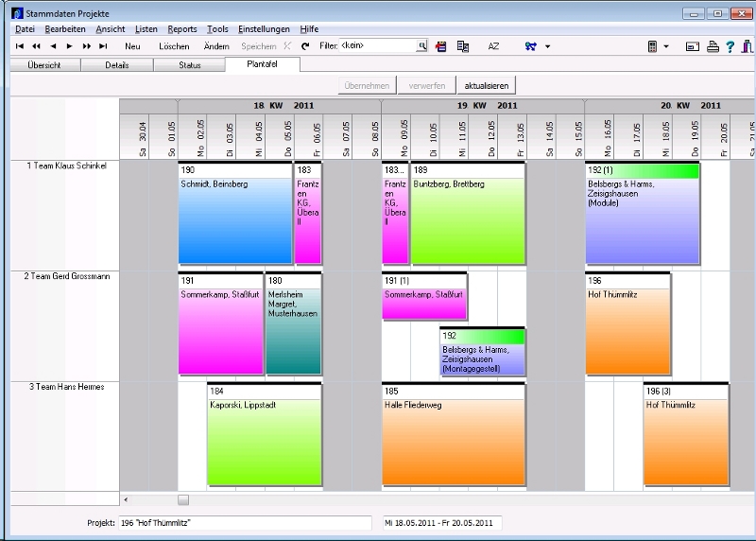Screen dimensions: 756x541
Task: Select project 196 (3) Hof Thümmlitz block
Action: point(686,434)
